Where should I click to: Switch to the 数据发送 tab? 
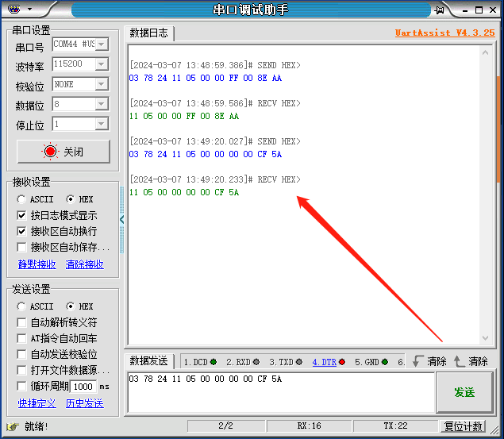tap(148, 361)
